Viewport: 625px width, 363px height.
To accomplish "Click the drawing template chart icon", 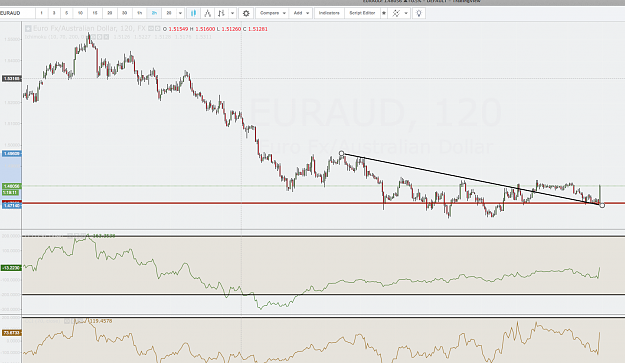I will coord(396,13).
